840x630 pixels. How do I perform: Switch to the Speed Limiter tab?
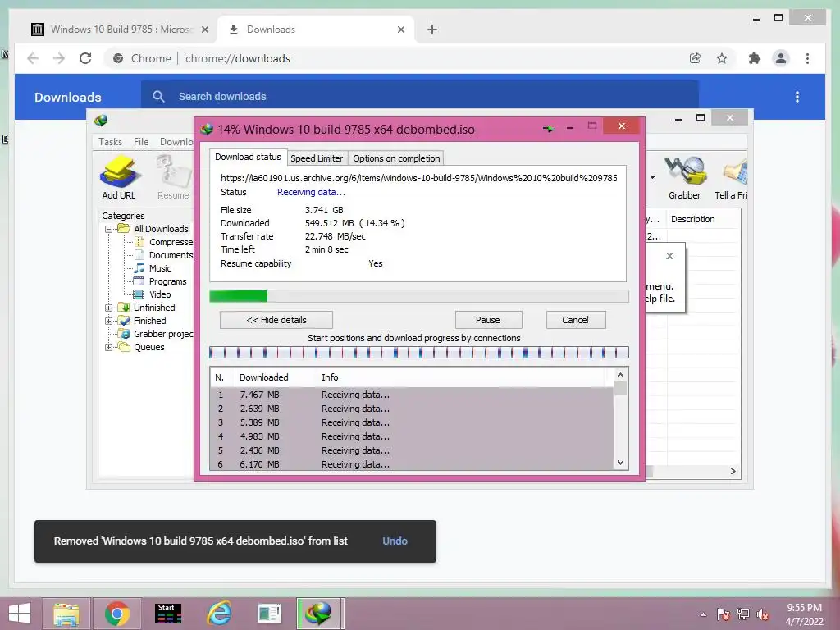pos(317,158)
